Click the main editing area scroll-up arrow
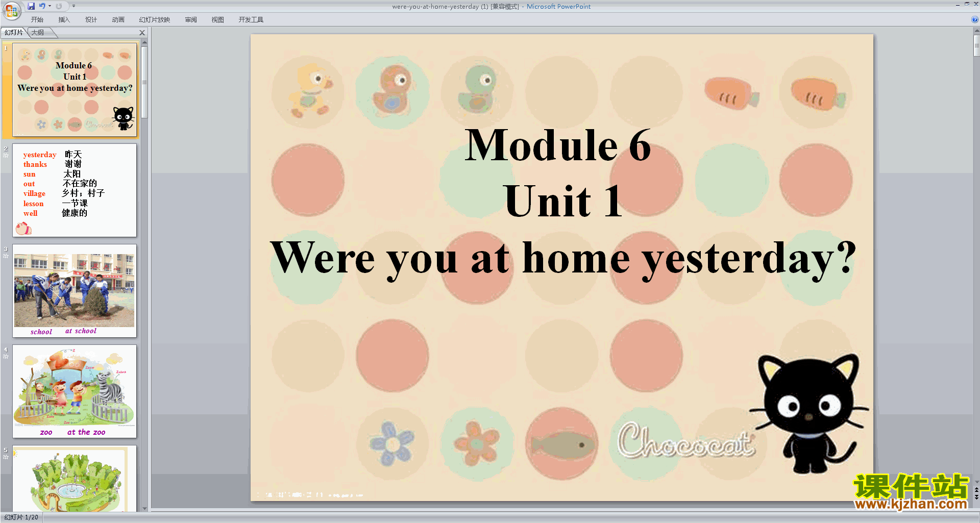 coord(976,31)
